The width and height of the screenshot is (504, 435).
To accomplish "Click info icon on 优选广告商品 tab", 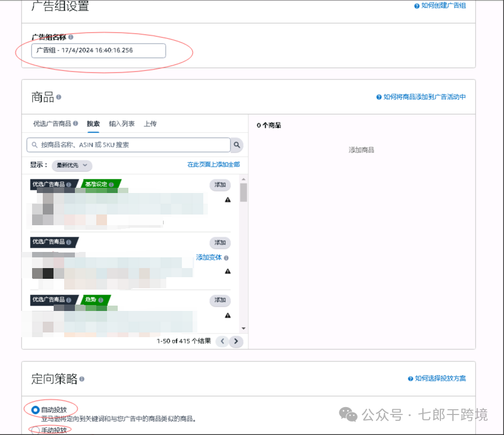I will [x=76, y=123].
